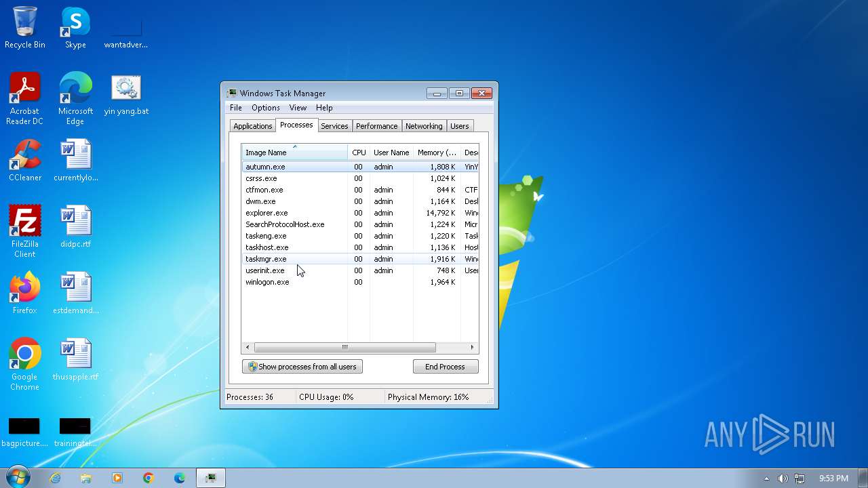Open the Windows Start menu
Screen dimensions: 868x488
coord(18,478)
